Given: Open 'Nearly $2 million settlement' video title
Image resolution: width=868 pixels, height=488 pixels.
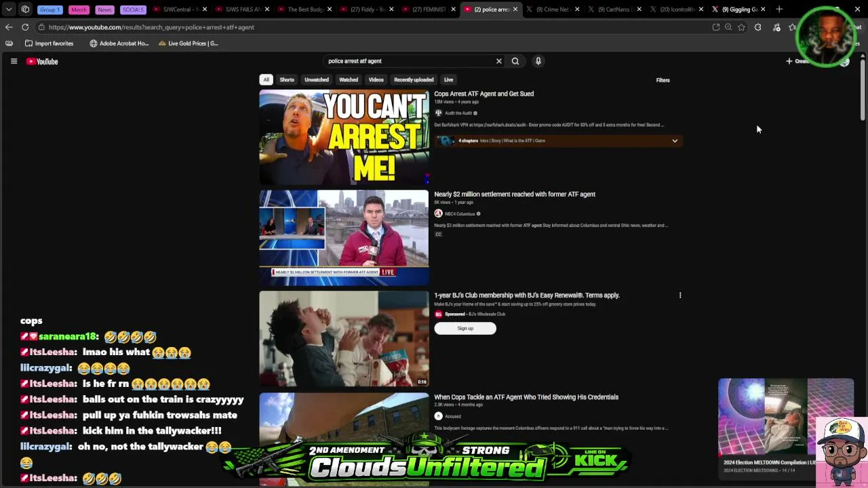Looking at the screenshot, I should [x=515, y=195].
